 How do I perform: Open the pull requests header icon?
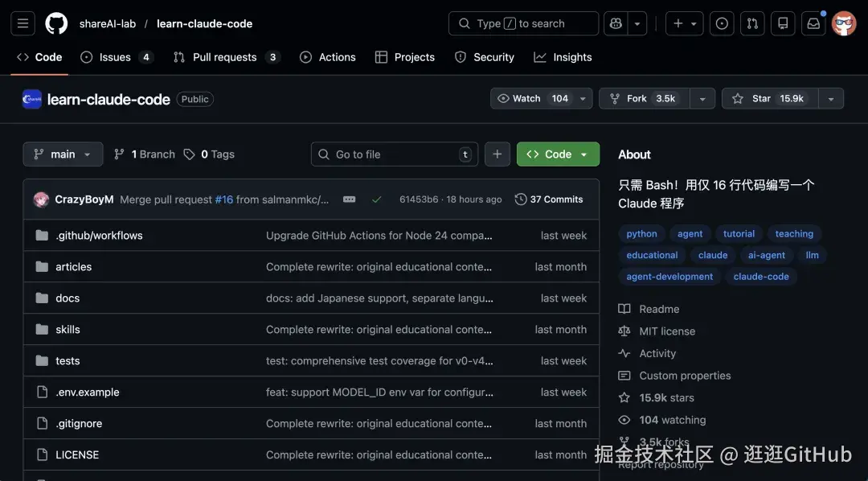click(x=752, y=23)
